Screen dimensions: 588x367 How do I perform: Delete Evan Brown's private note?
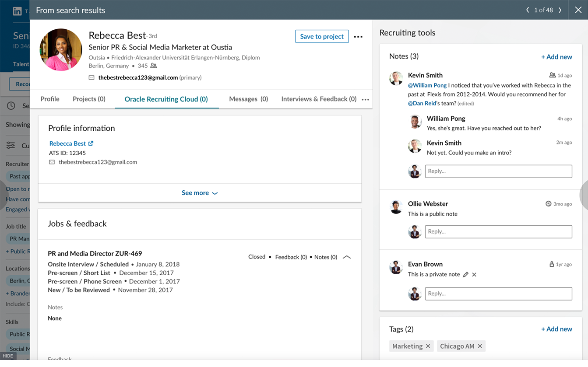click(x=474, y=274)
